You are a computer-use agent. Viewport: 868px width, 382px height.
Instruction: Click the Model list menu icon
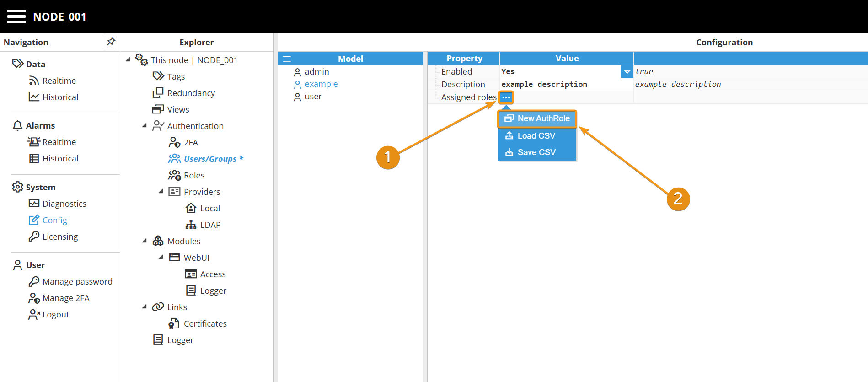287,59
